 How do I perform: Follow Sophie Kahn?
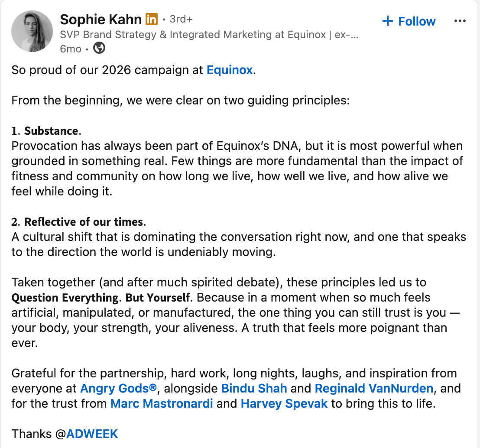[409, 21]
